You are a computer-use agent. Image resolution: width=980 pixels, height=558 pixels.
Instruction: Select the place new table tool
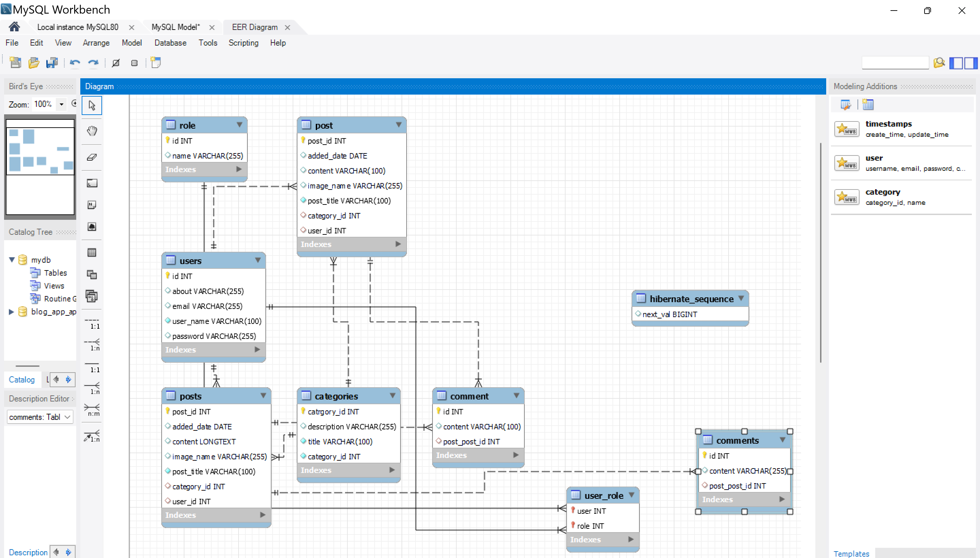92,252
